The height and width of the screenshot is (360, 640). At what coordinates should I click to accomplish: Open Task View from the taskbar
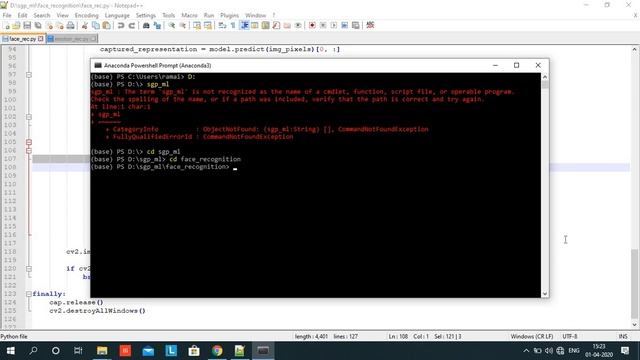pos(78,351)
